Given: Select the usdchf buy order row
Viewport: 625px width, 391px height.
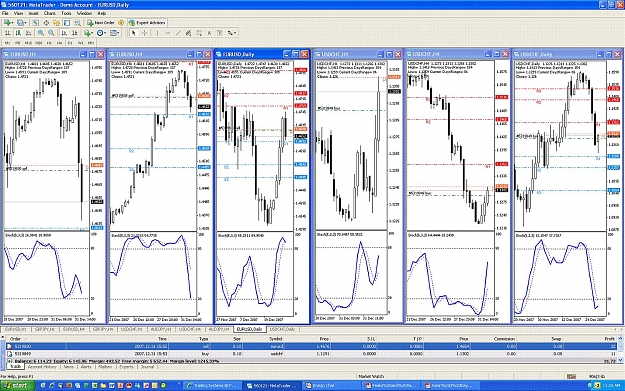Looking at the screenshot, I should 312,354.
